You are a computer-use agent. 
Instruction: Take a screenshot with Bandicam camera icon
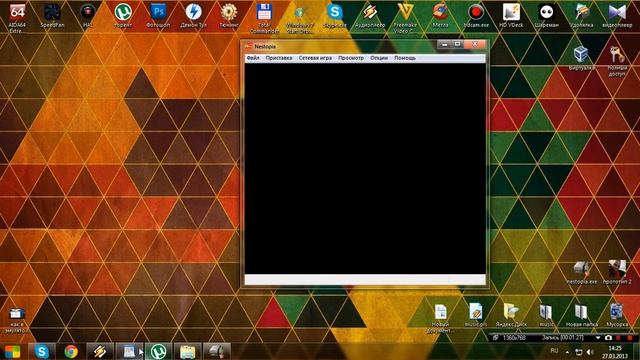pos(608,338)
